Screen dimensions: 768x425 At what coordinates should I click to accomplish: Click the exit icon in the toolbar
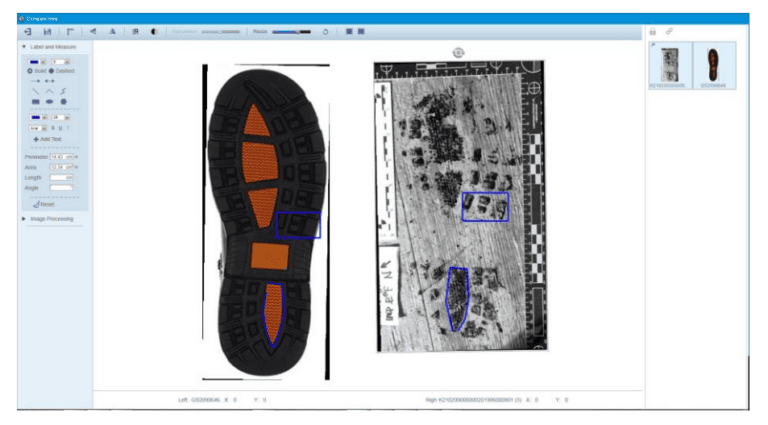coord(27,32)
